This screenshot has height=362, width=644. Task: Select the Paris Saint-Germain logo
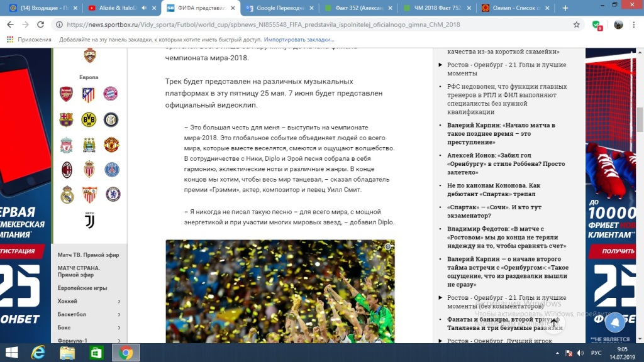point(111,170)
